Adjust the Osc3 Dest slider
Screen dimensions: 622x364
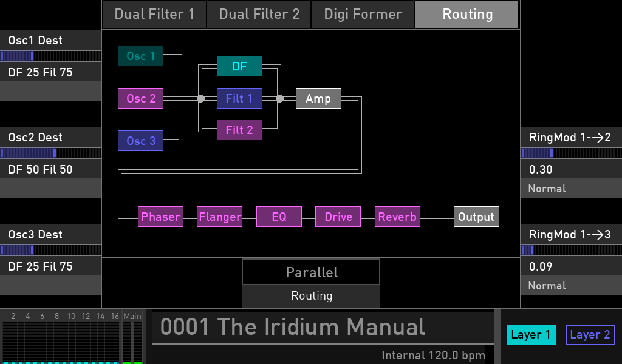point(50,250)
